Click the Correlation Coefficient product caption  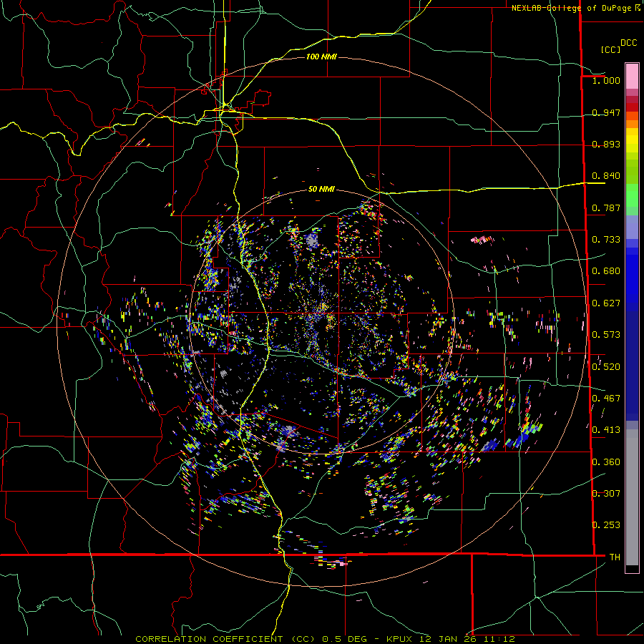coord(325,639)
